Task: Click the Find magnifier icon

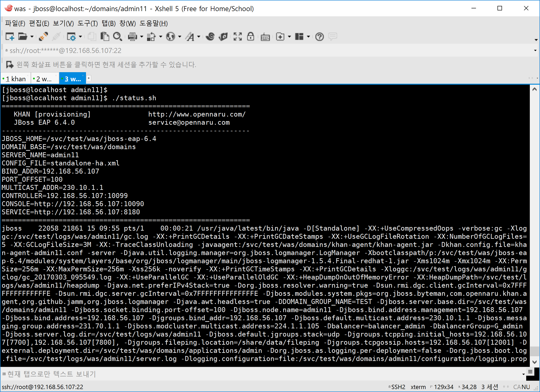Action: pyautogui.click(x=117, y=37)
